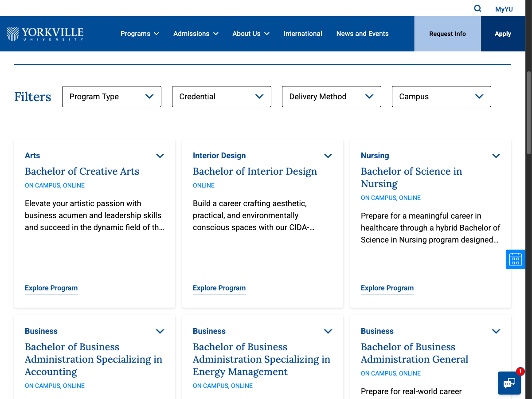Image resolution: width=532 pixels, height=399 pixels.
Task: Click the page's vertical scrollbar thumb
Action: [x=528, y=113]
